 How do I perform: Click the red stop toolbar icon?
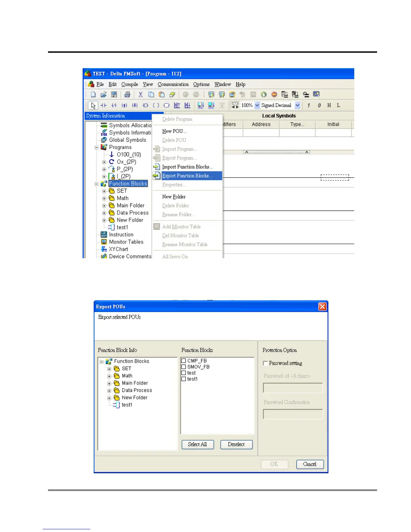click(x=274, y=94)
